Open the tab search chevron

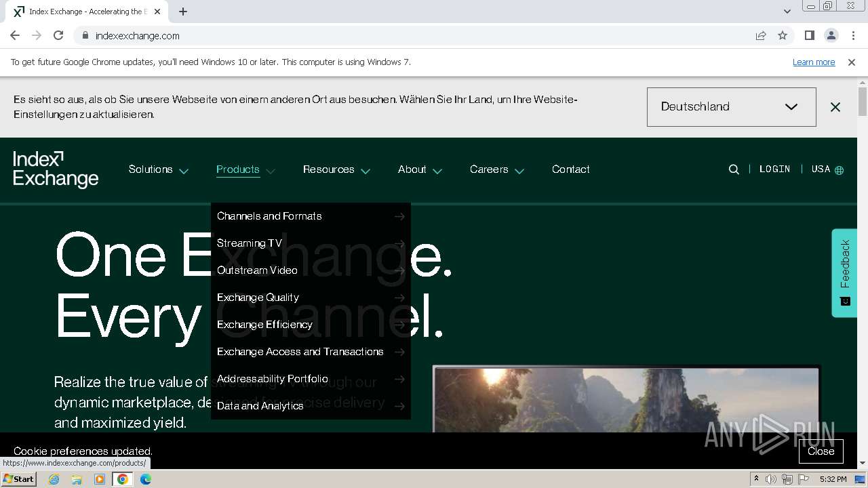tap(787, 12)
